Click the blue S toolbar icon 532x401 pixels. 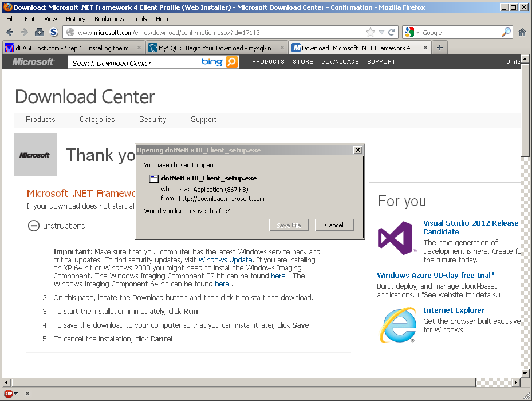(54, 32)
